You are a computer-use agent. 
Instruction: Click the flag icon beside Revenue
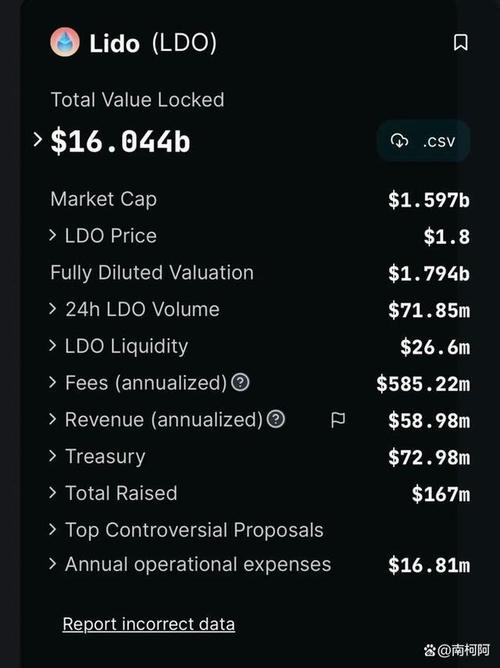(x=338, y=420)
